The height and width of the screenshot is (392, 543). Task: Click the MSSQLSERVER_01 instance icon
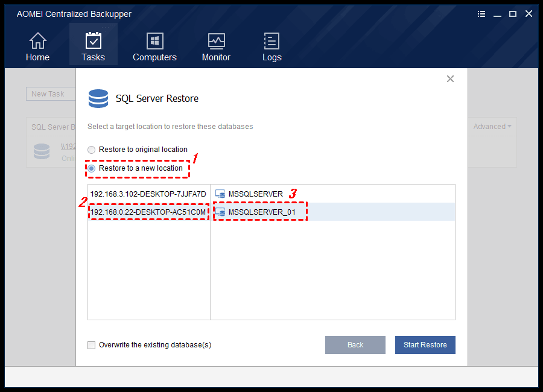pos(221,212)
